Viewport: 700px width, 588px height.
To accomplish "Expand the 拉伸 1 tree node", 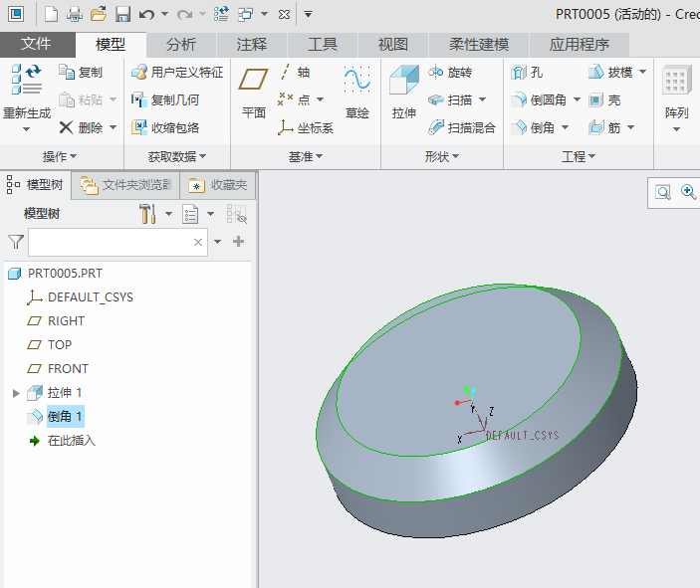I will click(16, 393).
